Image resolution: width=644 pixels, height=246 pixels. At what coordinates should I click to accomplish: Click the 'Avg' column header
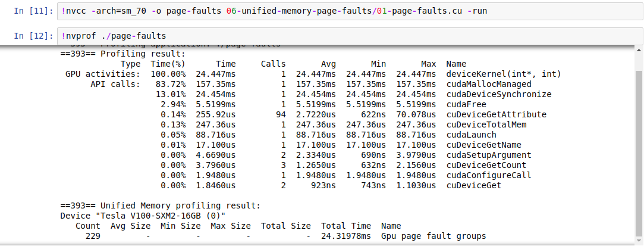coord(328,64)
